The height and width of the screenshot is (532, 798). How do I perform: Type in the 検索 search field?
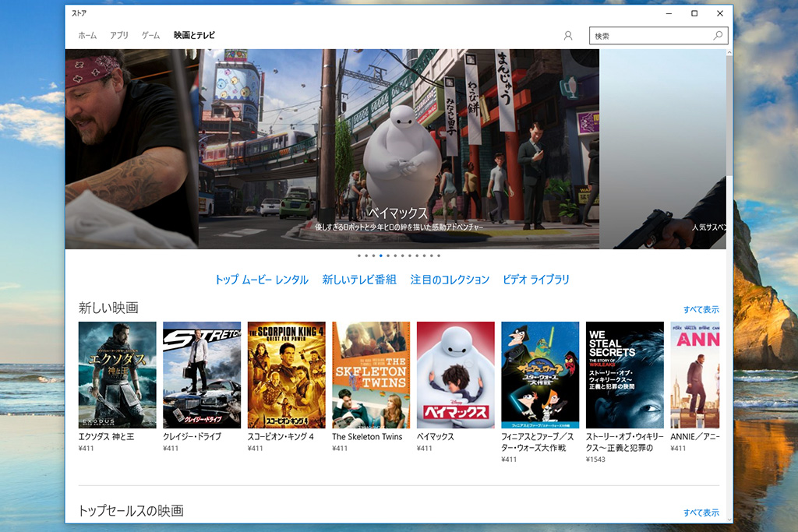tap(651, 36)
